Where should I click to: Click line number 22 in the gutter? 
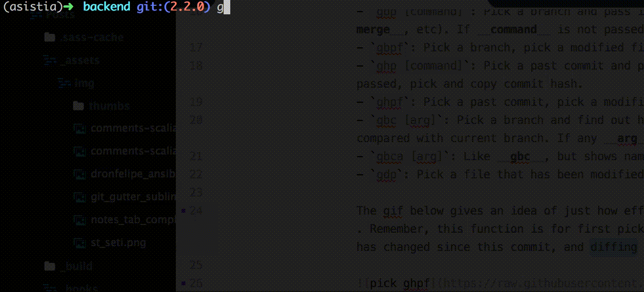(x=195, y=175)
